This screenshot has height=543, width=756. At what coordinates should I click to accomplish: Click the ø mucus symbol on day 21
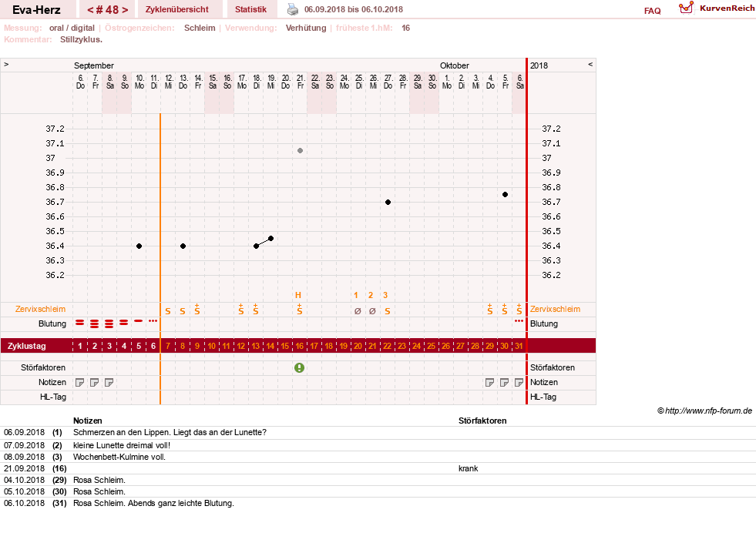click(372, 311)
